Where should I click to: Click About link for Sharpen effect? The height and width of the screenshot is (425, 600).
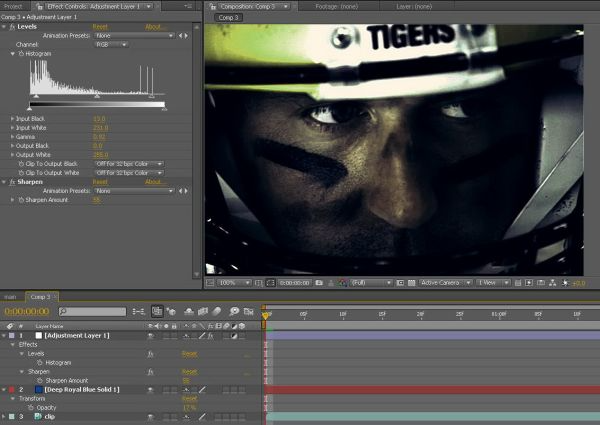pos(155,182)
